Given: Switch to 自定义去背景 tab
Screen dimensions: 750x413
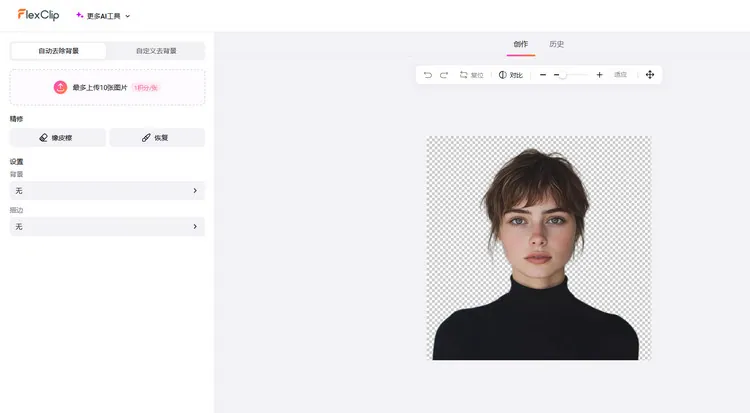Looking at the screenshot, I should (x=156, y=51).
